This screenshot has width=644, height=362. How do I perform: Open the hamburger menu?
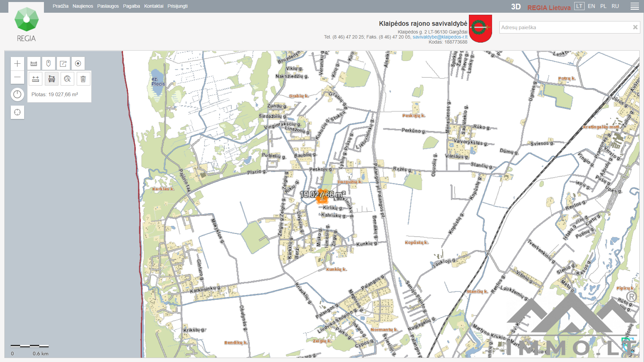[634, 6]
